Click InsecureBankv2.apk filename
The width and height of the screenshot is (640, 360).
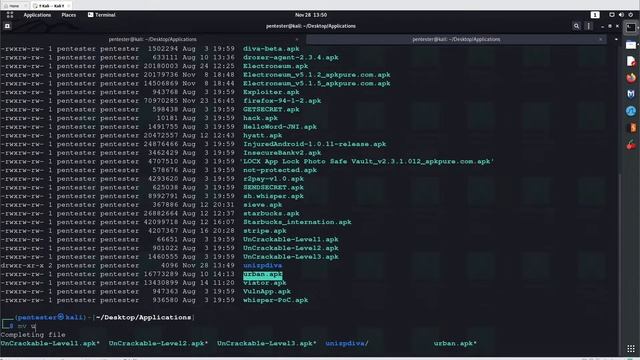(x=282, y=153)
